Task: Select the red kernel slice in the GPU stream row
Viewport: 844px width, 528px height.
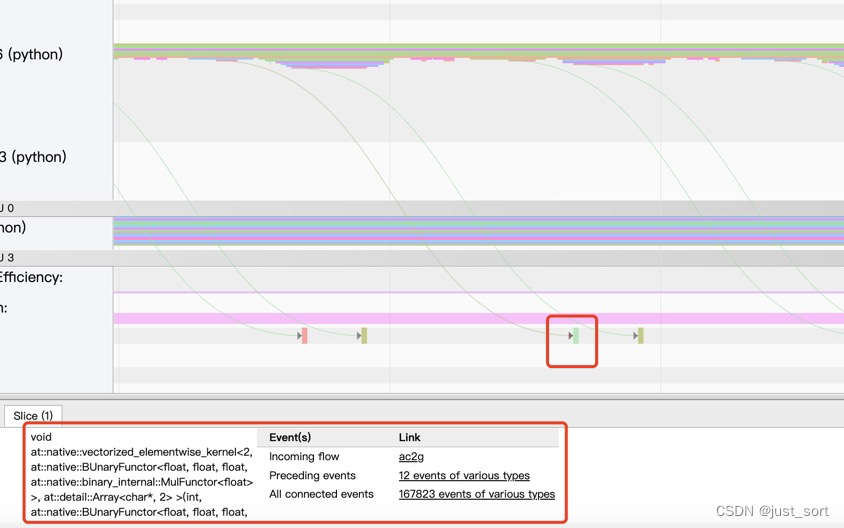Action: 305,336
